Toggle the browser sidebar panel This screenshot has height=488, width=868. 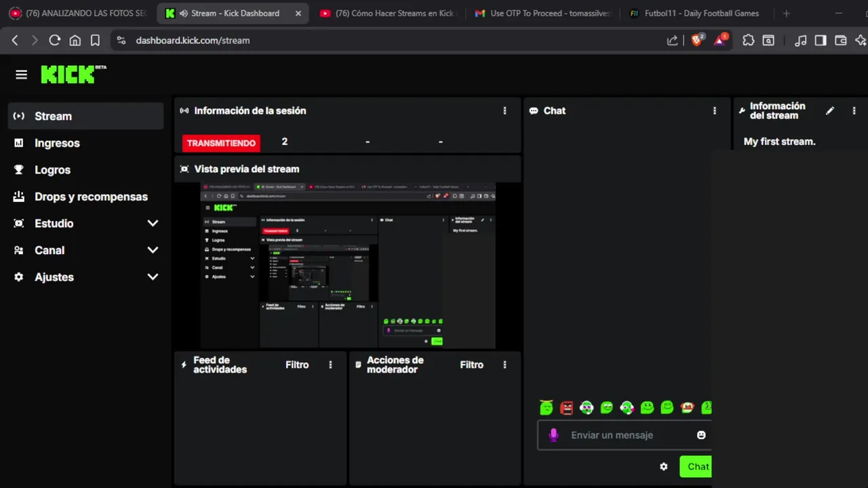click(x=821, y=41)
